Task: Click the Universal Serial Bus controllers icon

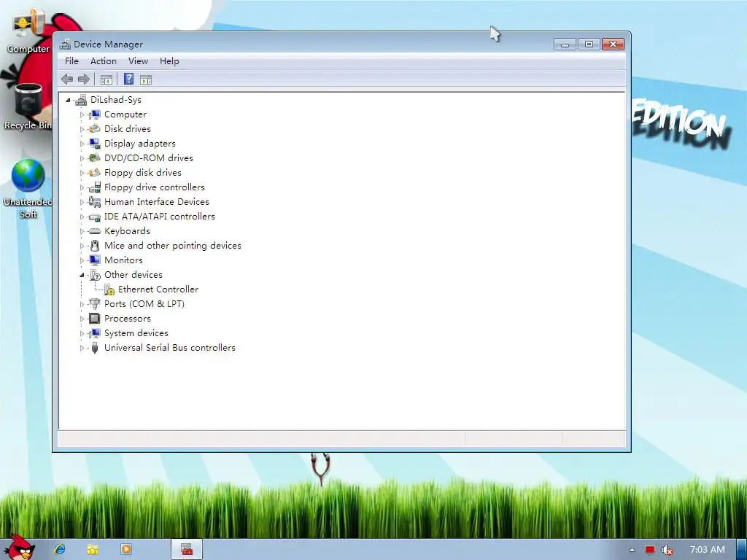Action: pyautogui.click(x=95, y=348)
